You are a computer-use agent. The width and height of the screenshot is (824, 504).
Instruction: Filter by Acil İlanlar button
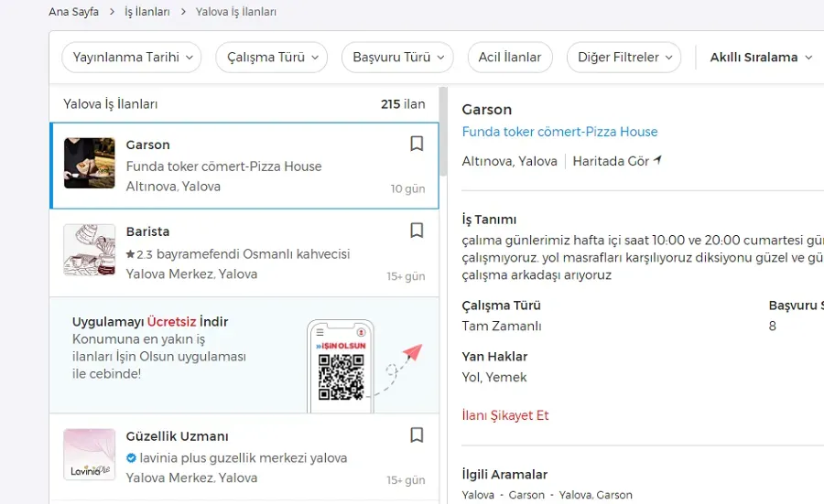click(510, 57)
